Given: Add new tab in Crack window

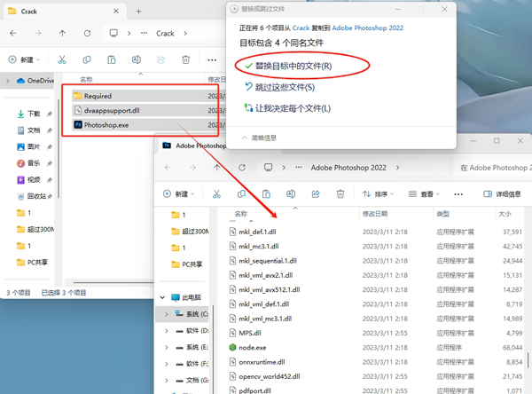Looking at the screenshot, I should pos(138,12).
